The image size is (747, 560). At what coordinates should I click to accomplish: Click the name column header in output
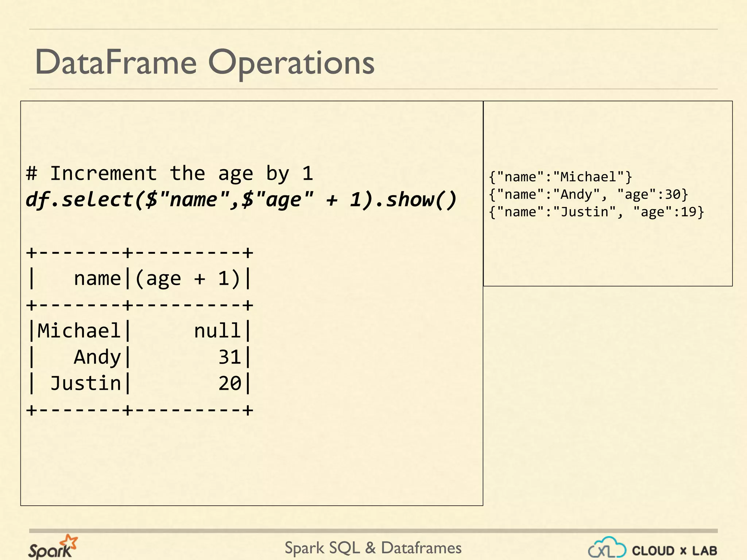tap(97, 279)
